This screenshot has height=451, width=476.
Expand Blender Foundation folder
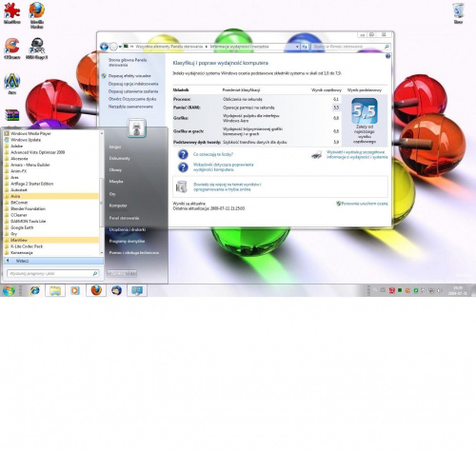click(51, 208)
